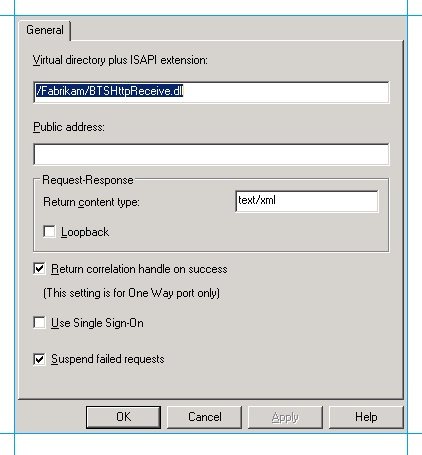Viewport: 422px width, 455px height.
Task: Click the 'Public address:' label text
Action: [69, 127]
